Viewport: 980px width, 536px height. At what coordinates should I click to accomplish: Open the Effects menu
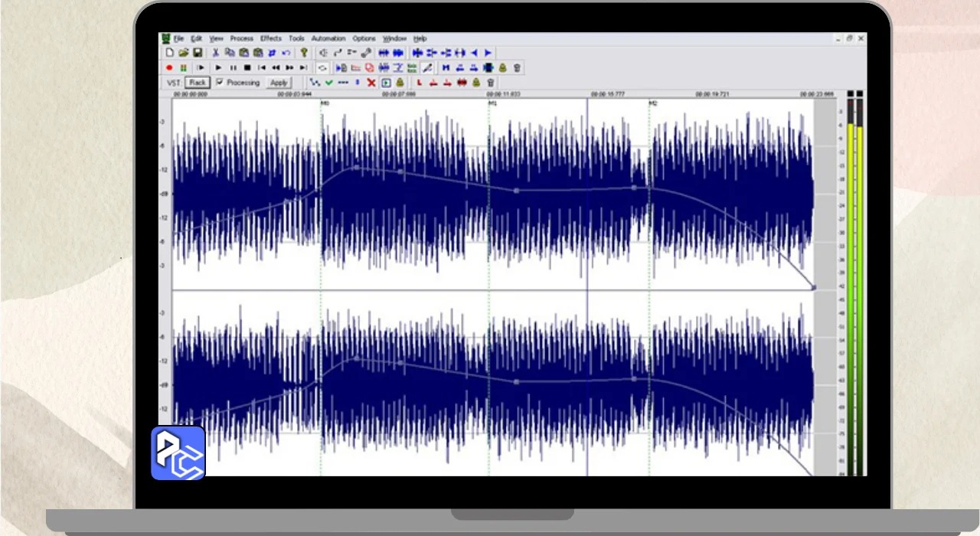(x=270, y=38)
